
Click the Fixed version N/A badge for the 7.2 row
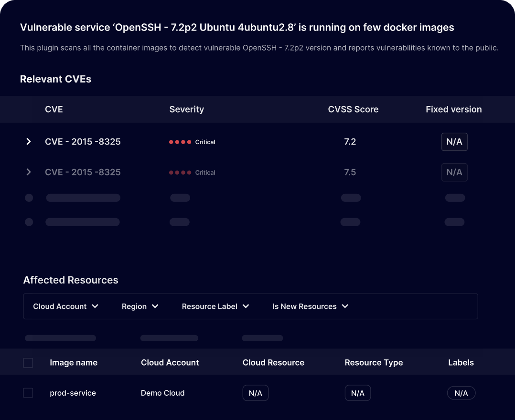pos(454,142)
